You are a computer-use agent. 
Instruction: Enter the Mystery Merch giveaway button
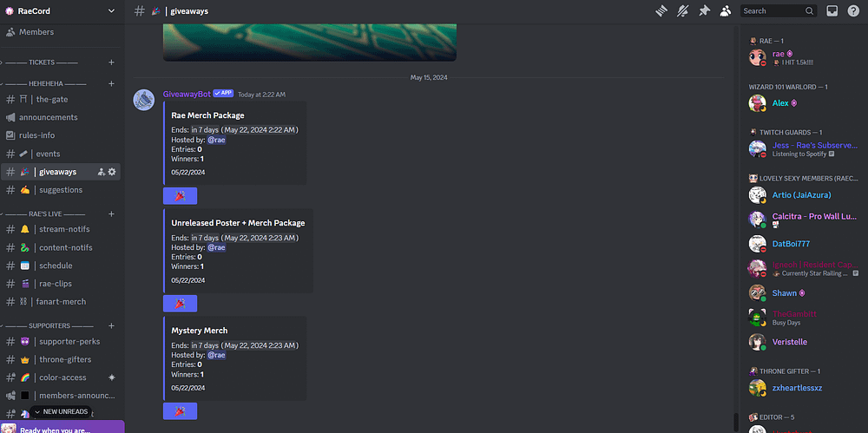coord(180,410)
